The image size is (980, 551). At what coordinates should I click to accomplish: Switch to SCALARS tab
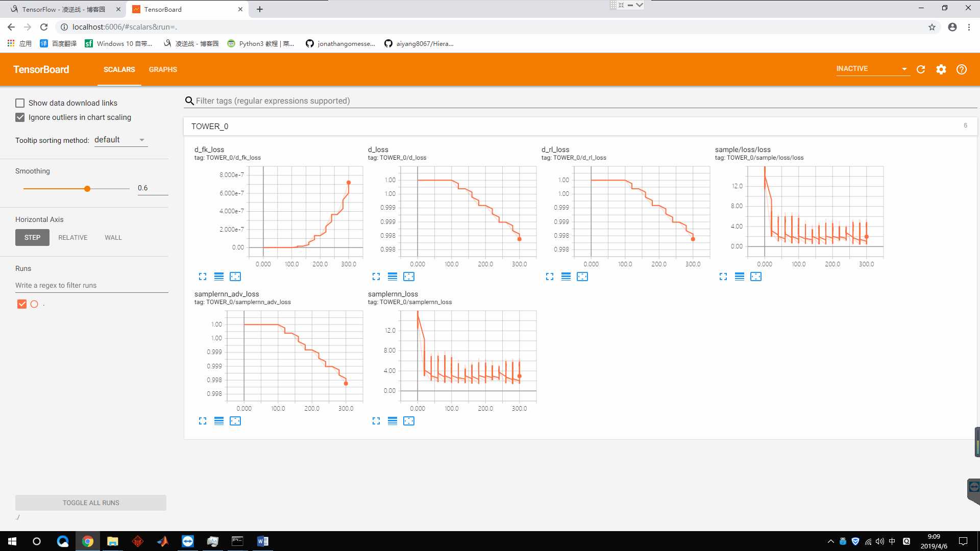coord(119,69)
